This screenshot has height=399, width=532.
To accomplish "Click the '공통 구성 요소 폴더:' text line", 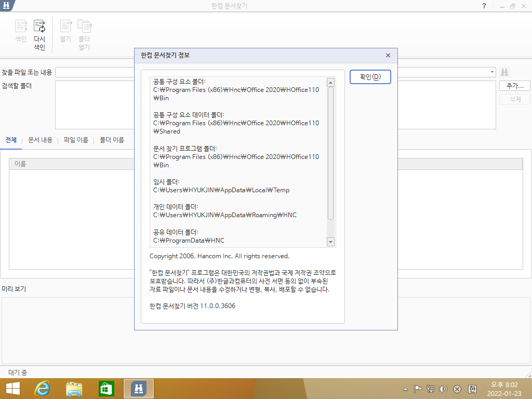I will pyautogui.click(x=179, y=82).
